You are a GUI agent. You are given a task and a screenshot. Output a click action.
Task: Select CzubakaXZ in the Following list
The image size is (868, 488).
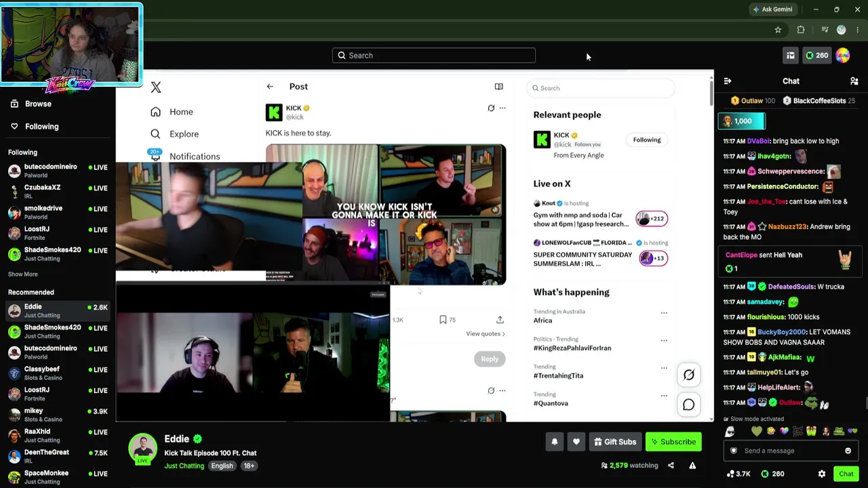(x=58, y=192)
